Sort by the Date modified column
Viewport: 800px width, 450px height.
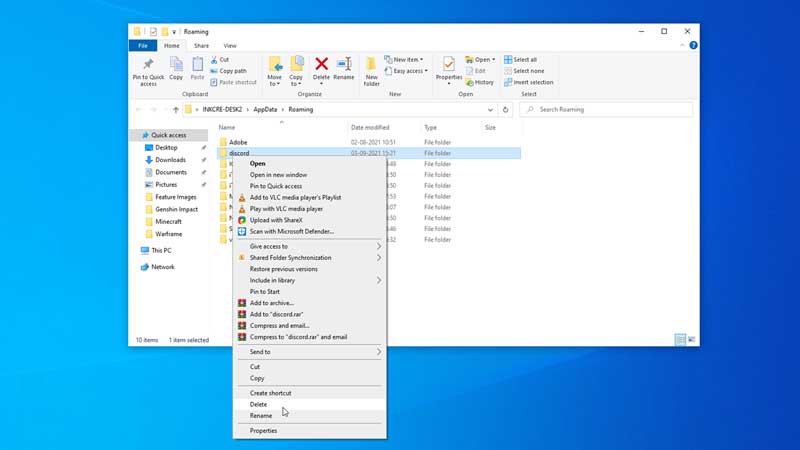(370, 128)
